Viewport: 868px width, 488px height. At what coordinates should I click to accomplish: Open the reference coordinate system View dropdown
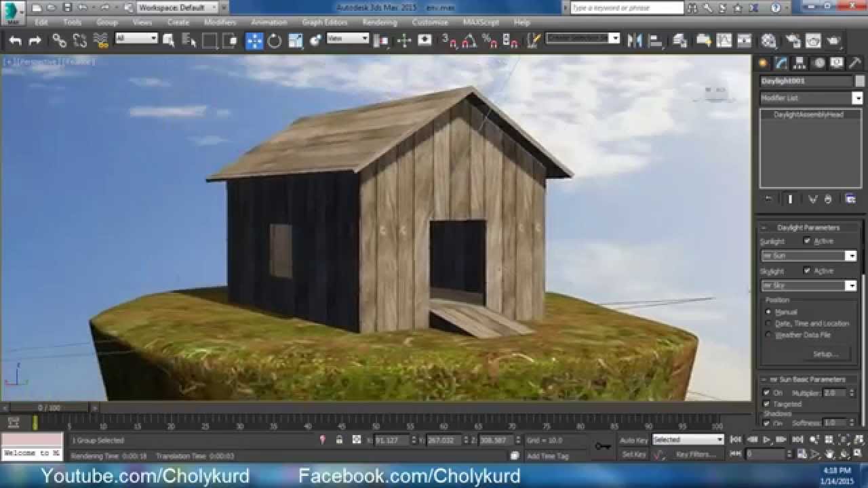click(x=348, y=39)
